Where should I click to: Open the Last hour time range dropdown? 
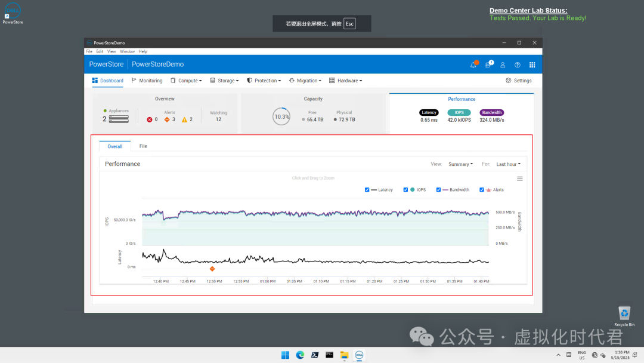508,164
